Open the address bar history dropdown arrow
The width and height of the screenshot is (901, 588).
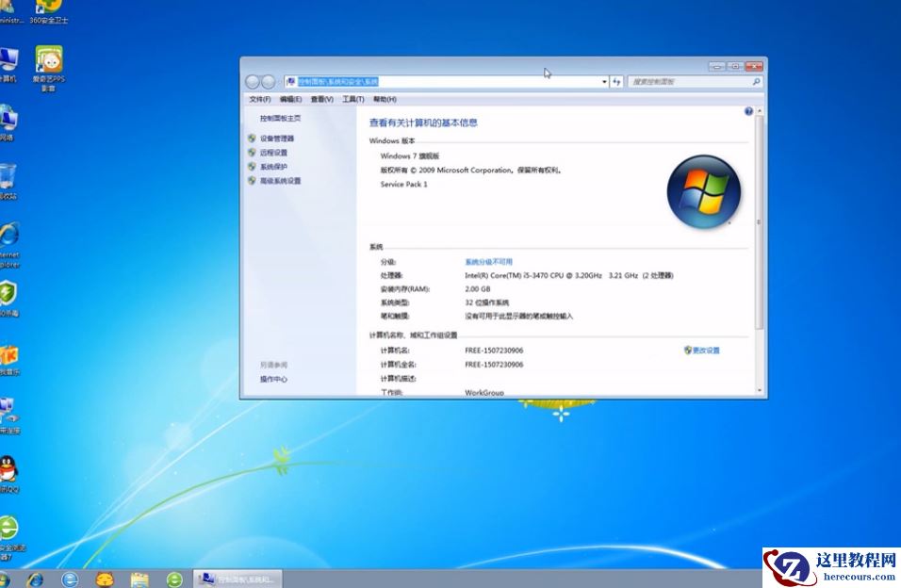pyautogui.click(x=604, y=82)
